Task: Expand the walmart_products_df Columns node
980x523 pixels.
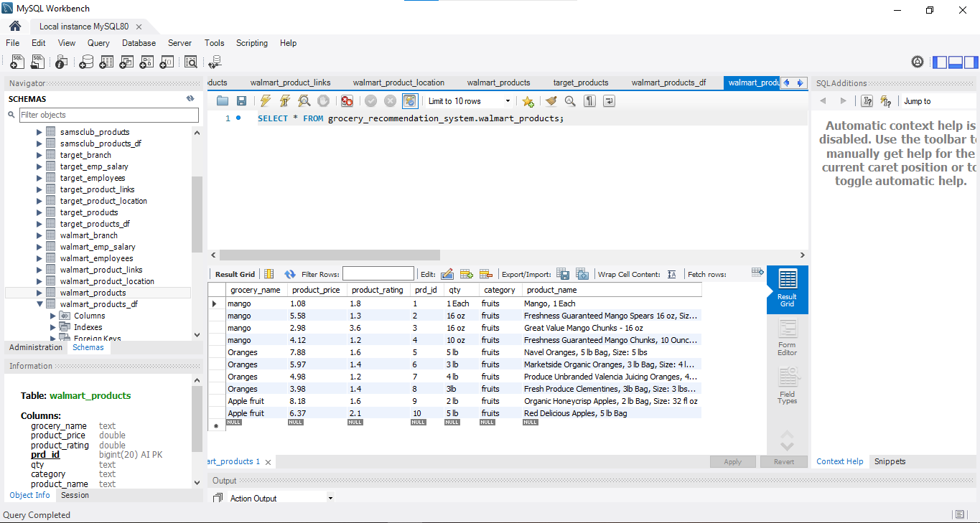Action: 51,316
